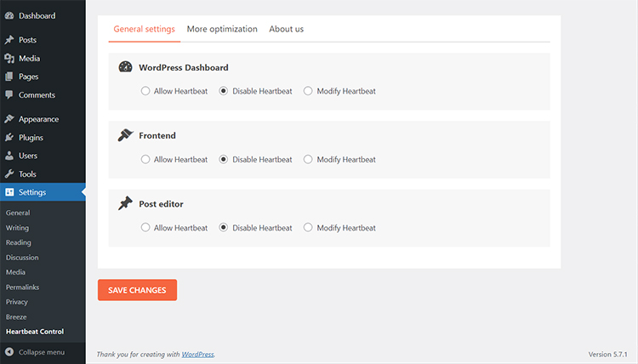Select Modify Heartbeat for WordPress Dashboard
Image resolution: width=638 pixels, height=364 pixels.
(308, 91)
